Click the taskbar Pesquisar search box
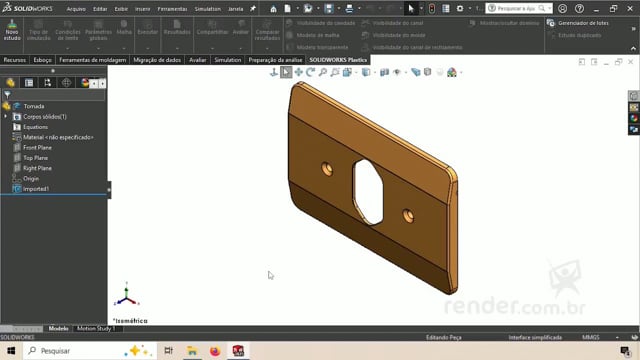This screenshot has height=360, width=640. (90, 351)
